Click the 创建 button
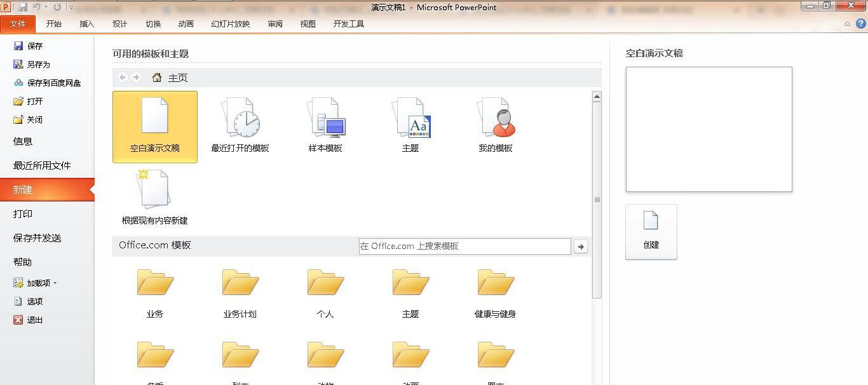This screenshot has width=868, height=385. (x=651, y=232)
